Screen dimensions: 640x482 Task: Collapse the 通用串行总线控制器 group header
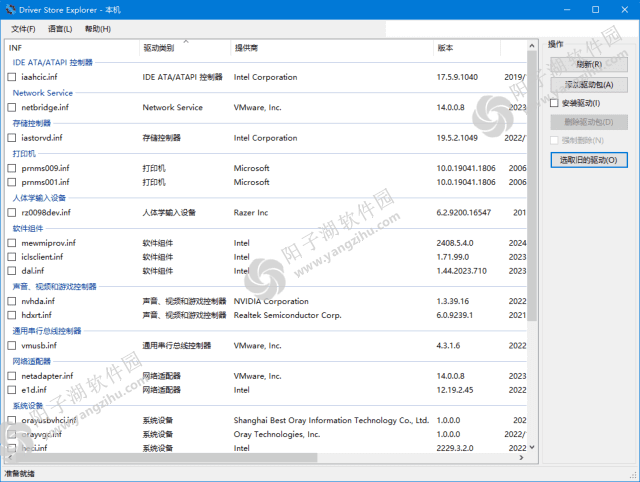click(x=47, y=331)
